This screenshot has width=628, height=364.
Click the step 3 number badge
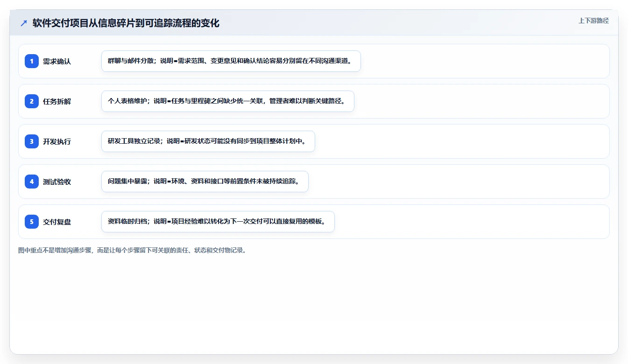(x=32, y=141)
